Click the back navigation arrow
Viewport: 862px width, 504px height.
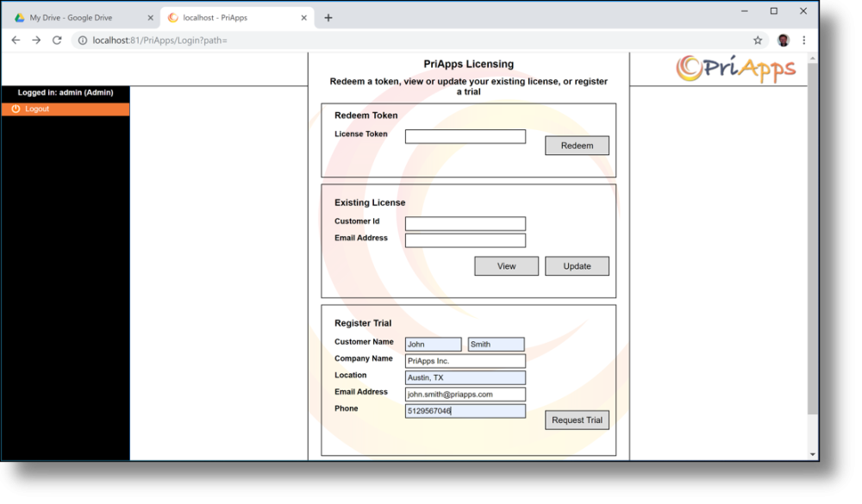click(16, 40)
